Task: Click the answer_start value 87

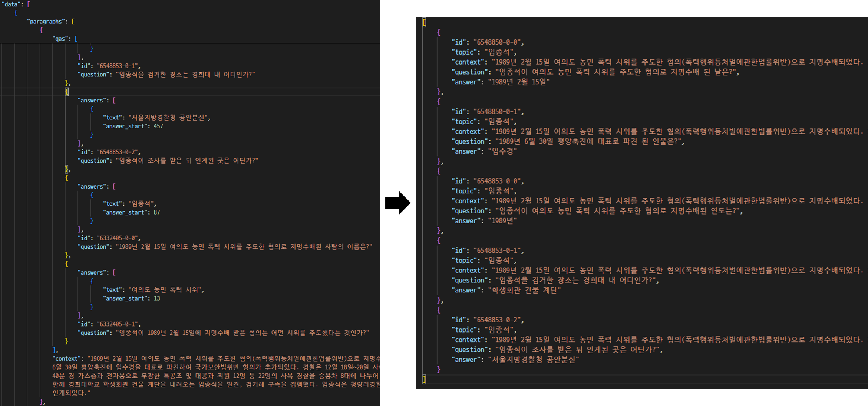Action: (157, 212)
